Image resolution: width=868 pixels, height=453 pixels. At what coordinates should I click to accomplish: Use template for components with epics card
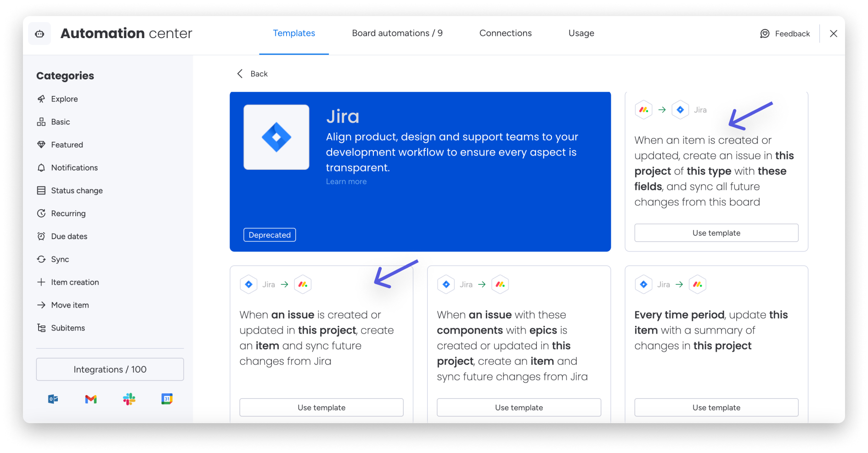pos(519,408)
